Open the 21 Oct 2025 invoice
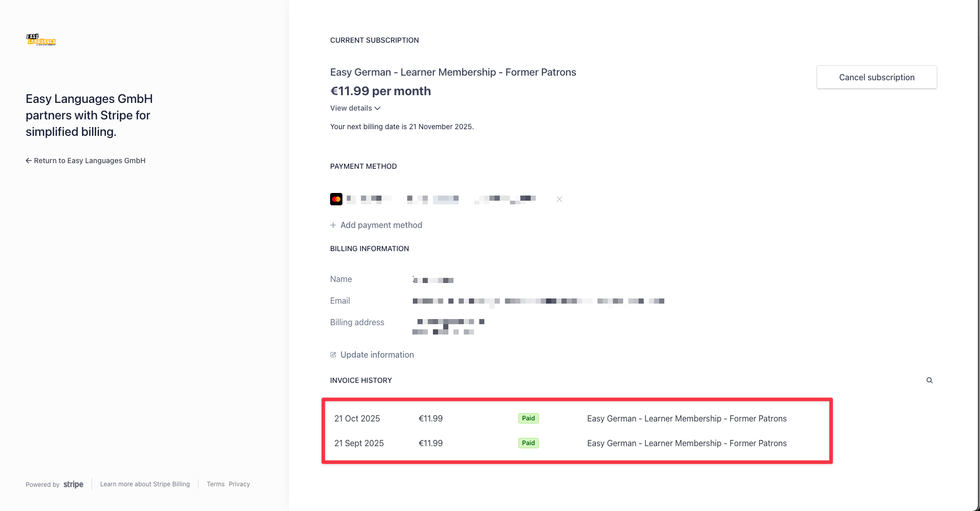Viewport: 980px width, 511px height. tap(357, 418)
